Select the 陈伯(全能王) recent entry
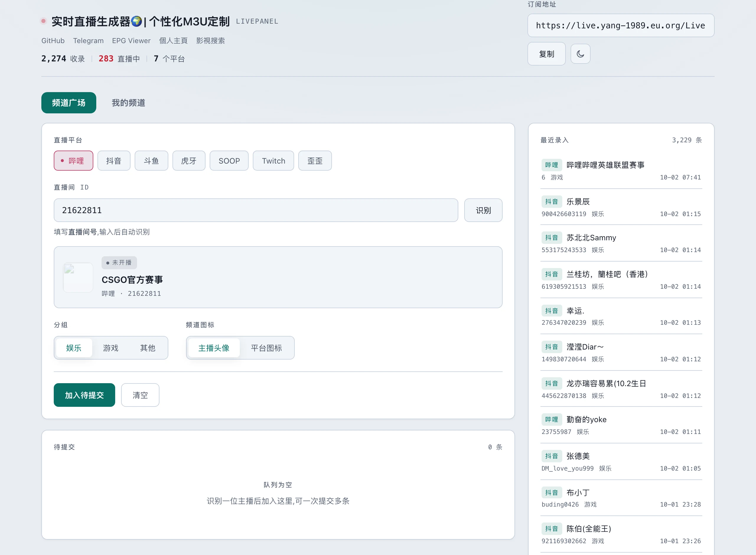 point(621,535)
